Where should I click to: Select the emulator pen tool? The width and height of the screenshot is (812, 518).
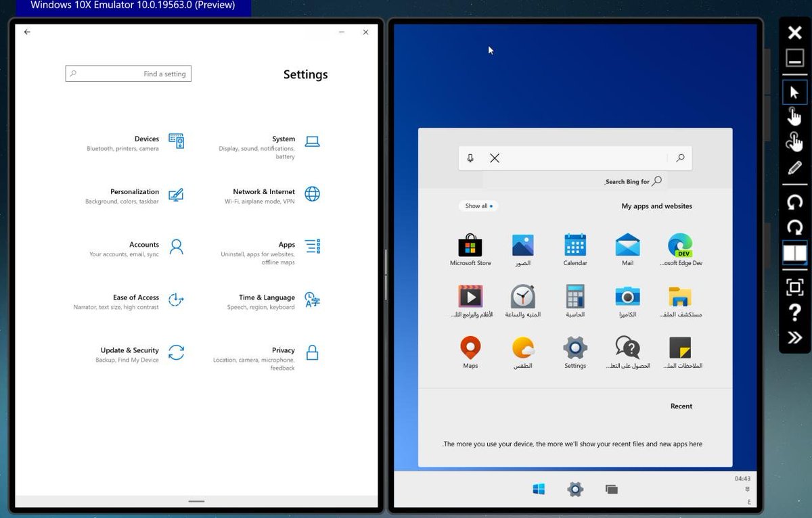point(795,168)
